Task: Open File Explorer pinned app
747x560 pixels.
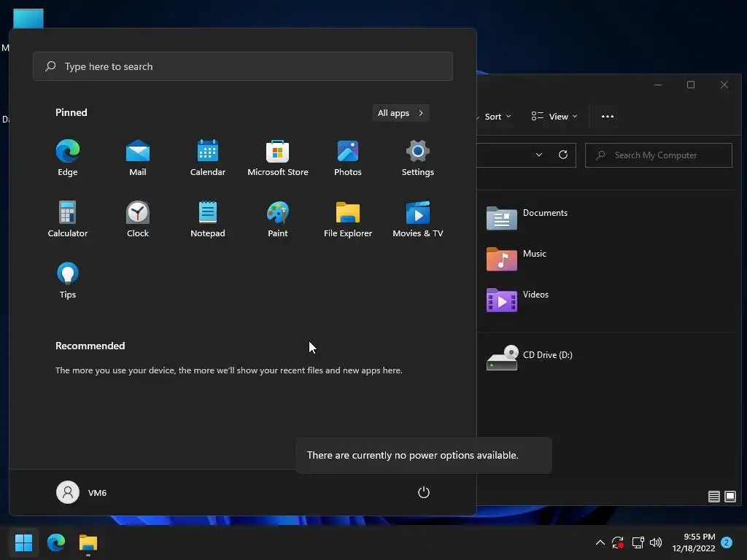Action: pyautogui.click(x=348, y=219)
